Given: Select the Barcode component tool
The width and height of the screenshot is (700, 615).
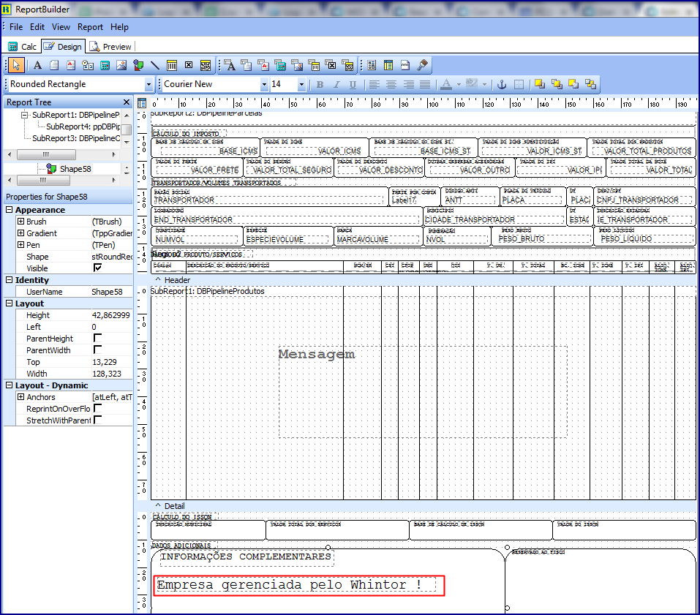Looking at the screenshot, I should [172, 65].
